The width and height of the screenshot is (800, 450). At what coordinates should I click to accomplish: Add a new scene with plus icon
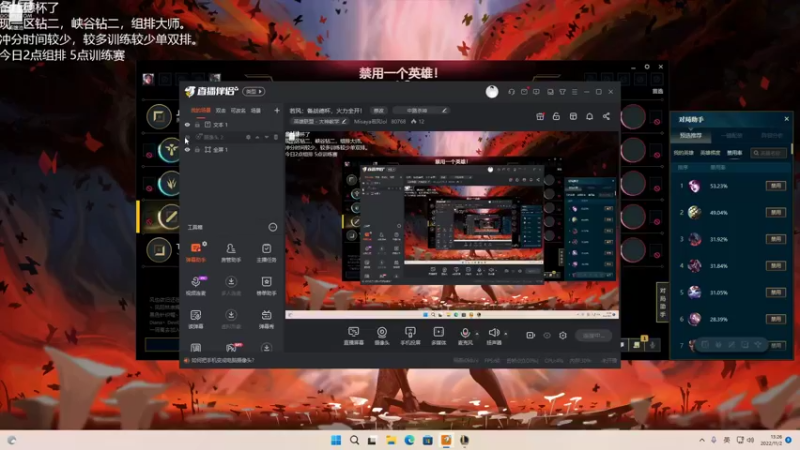click(x=277, y=110)
